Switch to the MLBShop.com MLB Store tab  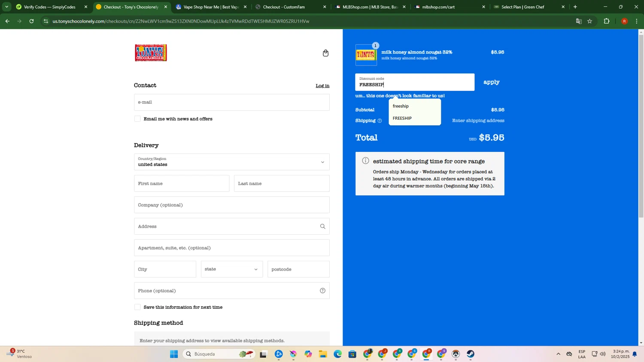click(x=369, y=7)
